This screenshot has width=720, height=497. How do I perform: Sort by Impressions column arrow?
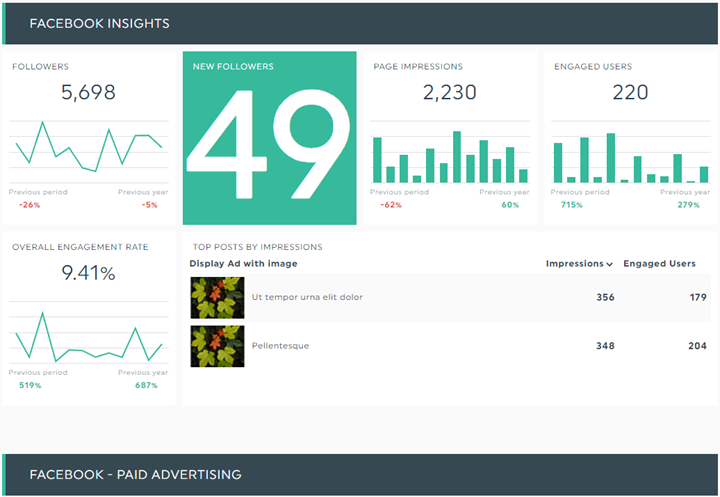coord(609,264)
